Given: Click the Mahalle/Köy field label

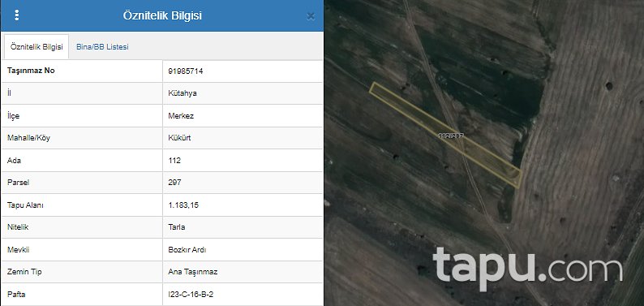Looking at the screenshot, I should (x=28, y=138).
